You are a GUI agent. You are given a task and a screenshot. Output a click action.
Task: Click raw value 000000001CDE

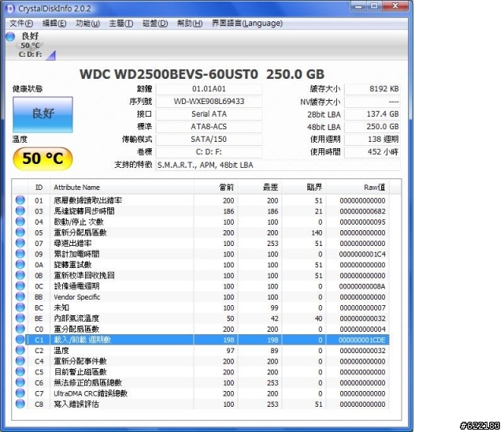pyautogui.click(x=362, y=340)
